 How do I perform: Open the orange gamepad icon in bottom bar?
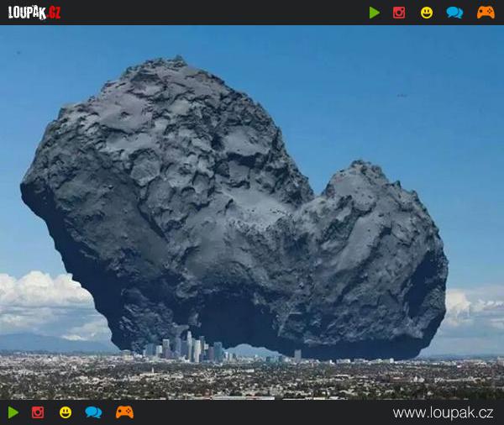point(124,412)
